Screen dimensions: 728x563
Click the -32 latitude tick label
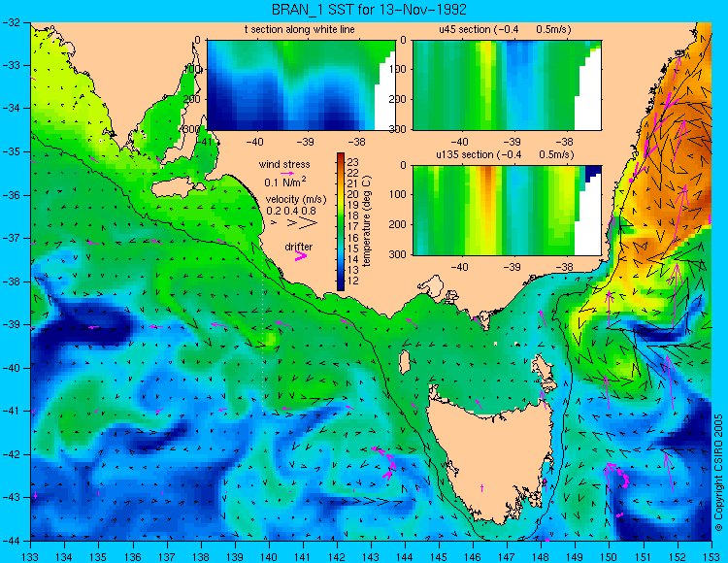12,21
